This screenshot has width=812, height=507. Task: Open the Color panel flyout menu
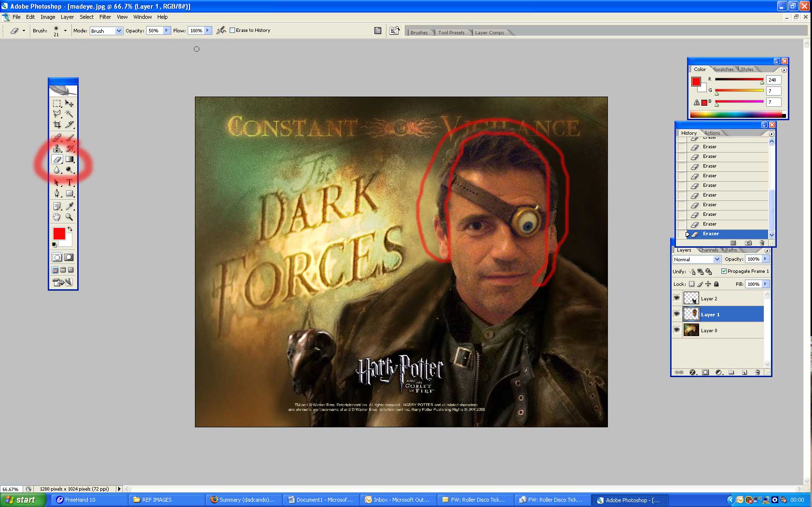(x=784, y=70)
